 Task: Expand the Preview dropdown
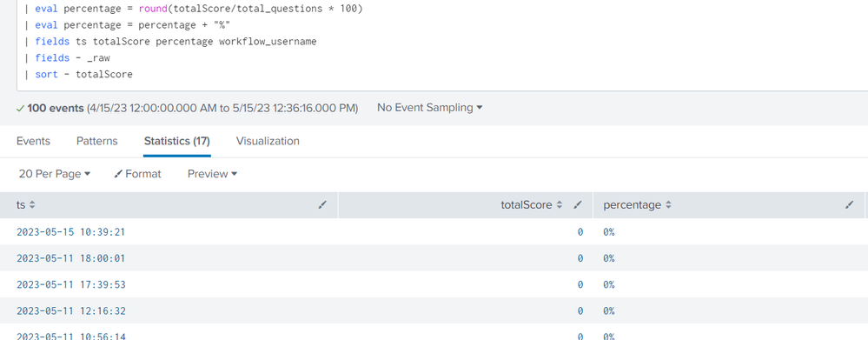pyautogui.click(x=212, y=174)
